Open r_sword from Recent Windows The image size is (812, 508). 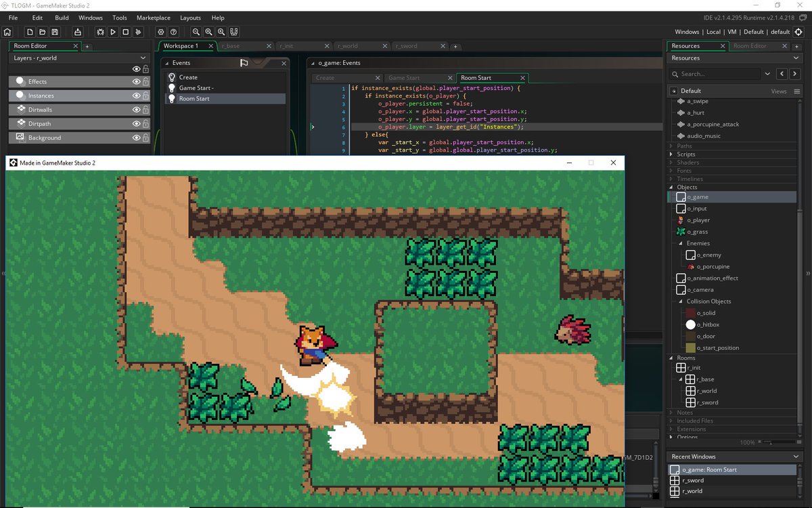(732, 480)
